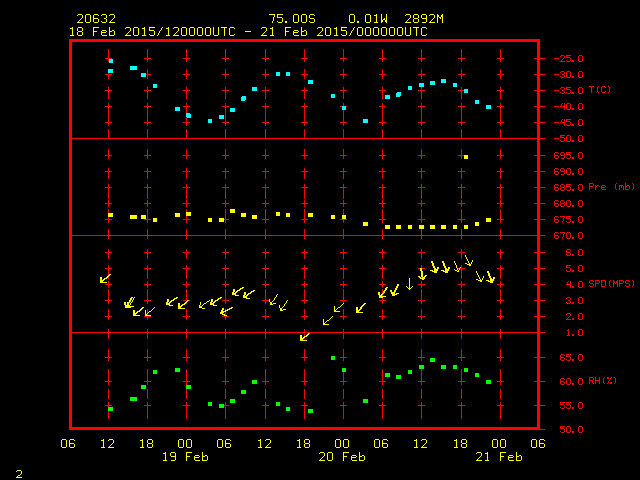This screenshot has width=640, height=480.
Task: Click the 6.0 wind speed axis value
Action: pos(574,253)
